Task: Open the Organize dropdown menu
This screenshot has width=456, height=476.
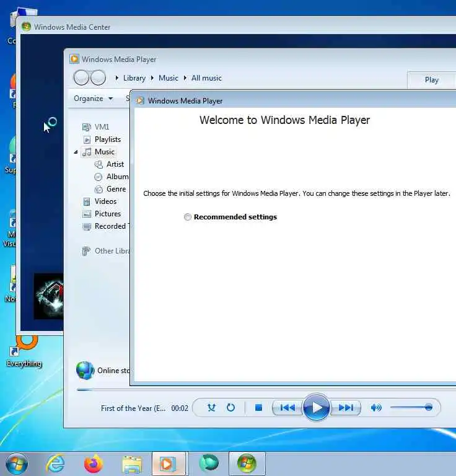Action: [93, 99]
